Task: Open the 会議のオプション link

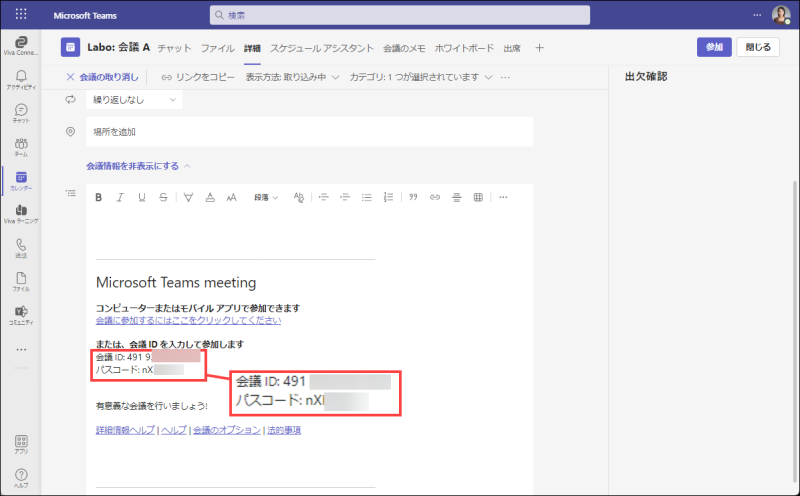Action: coord(227,430)
